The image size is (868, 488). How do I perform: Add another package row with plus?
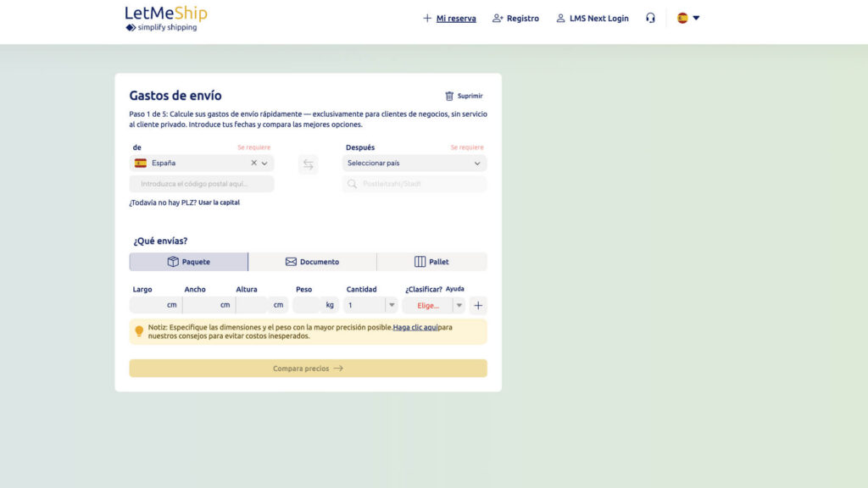click(478, 305)
